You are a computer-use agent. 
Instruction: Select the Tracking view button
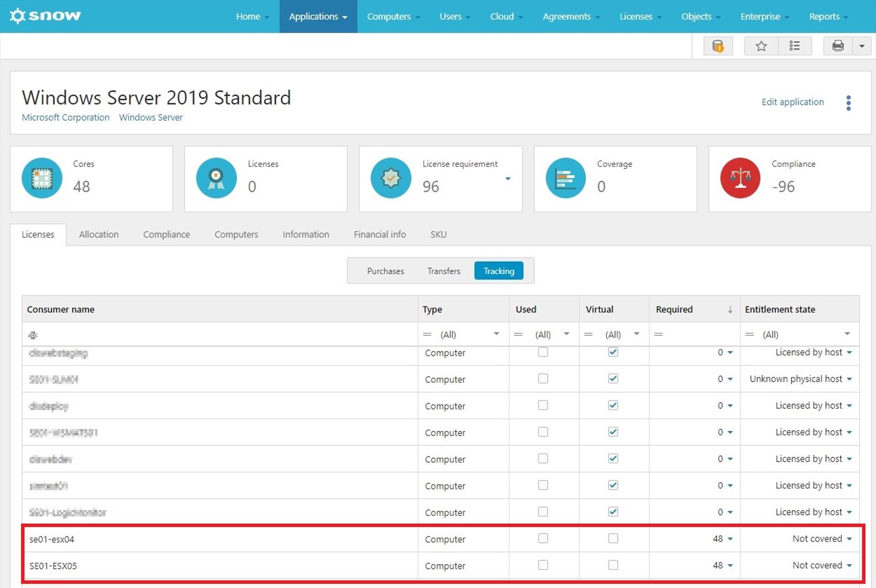[x=499, y=271]
